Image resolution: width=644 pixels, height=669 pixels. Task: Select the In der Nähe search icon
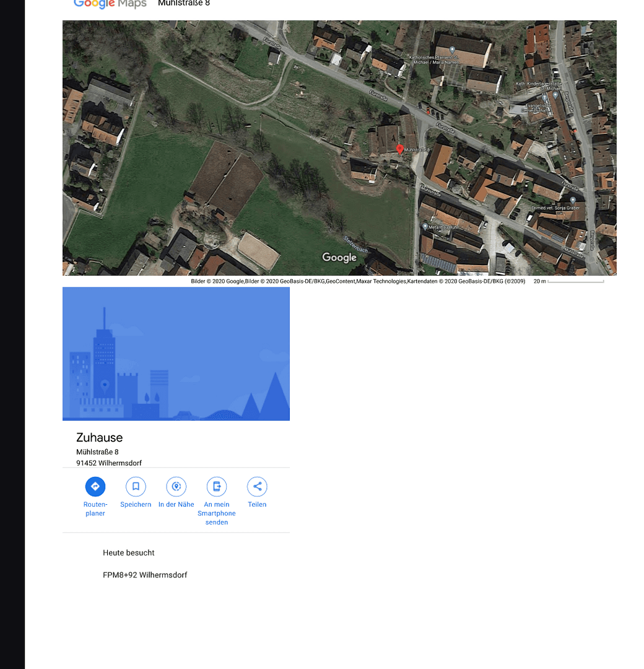176,486
